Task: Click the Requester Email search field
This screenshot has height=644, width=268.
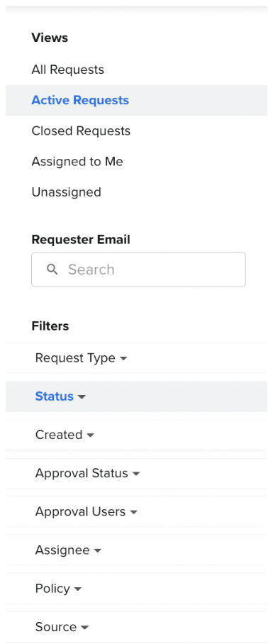Action: (x=138, y=270)
